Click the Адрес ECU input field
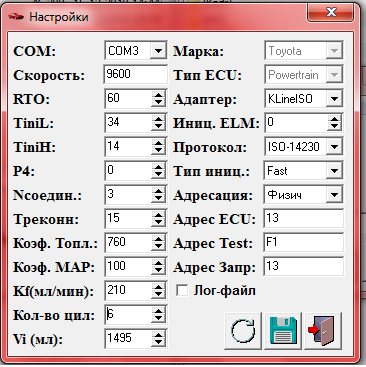The height and width of the screenshot is (367, 366). [x=303, y=218]
